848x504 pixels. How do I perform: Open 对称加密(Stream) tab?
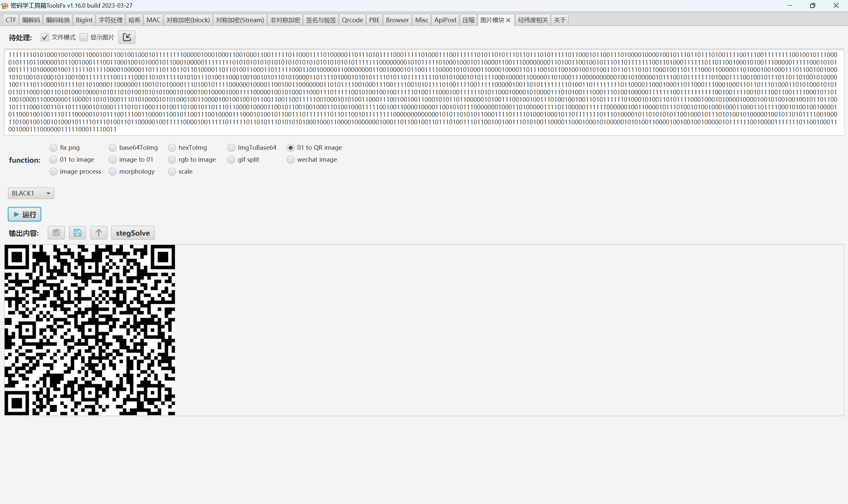click(240, 20)
